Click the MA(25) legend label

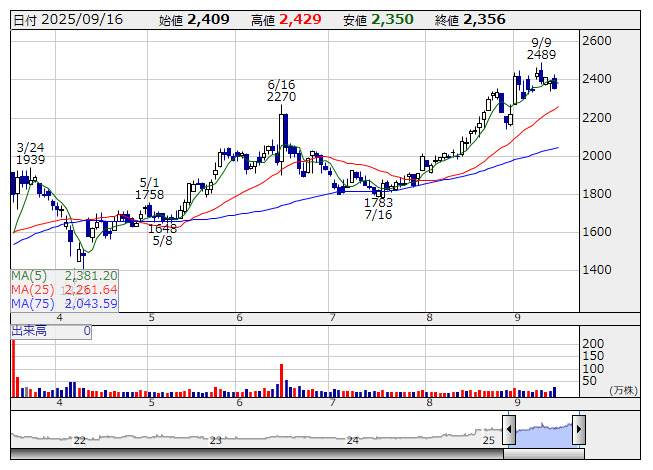click(x=30, y=289)
